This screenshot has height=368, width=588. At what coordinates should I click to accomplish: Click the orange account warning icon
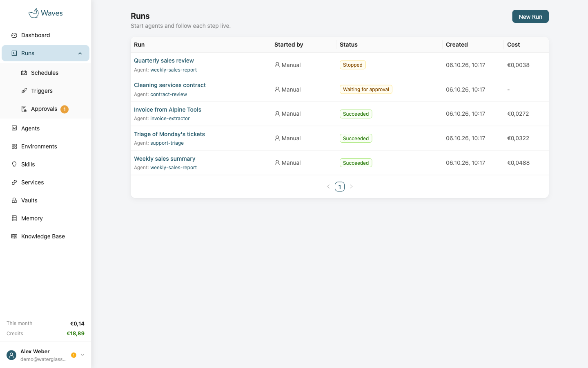point(73,355)
